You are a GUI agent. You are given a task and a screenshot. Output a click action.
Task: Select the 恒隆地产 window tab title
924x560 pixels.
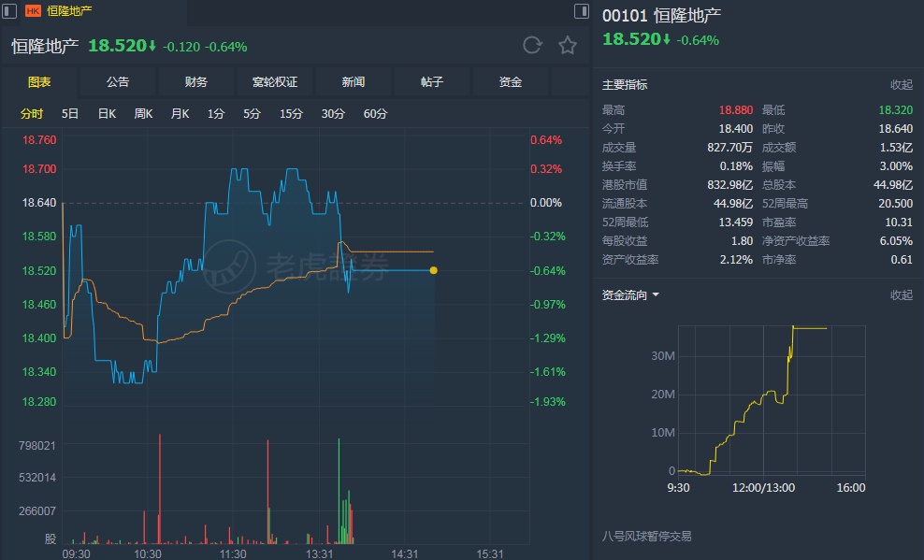[69, 10]
